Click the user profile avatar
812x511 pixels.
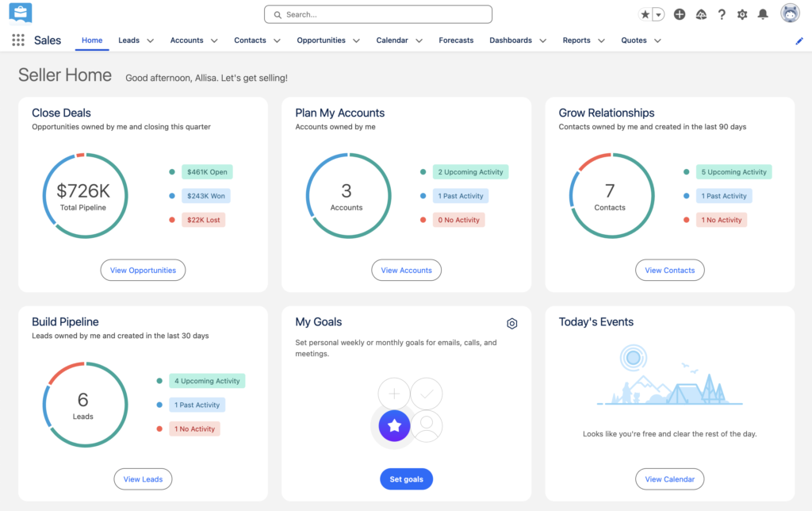pyautogui.click(x=790, y=13)
